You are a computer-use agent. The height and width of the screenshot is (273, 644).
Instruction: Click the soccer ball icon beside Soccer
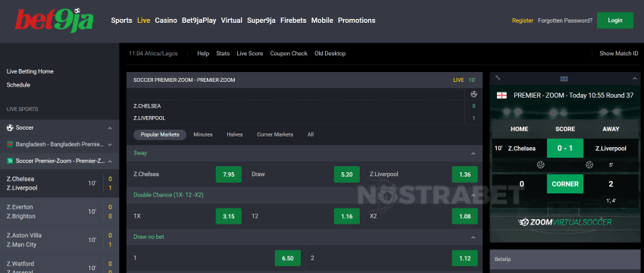[x=11, y=128]
